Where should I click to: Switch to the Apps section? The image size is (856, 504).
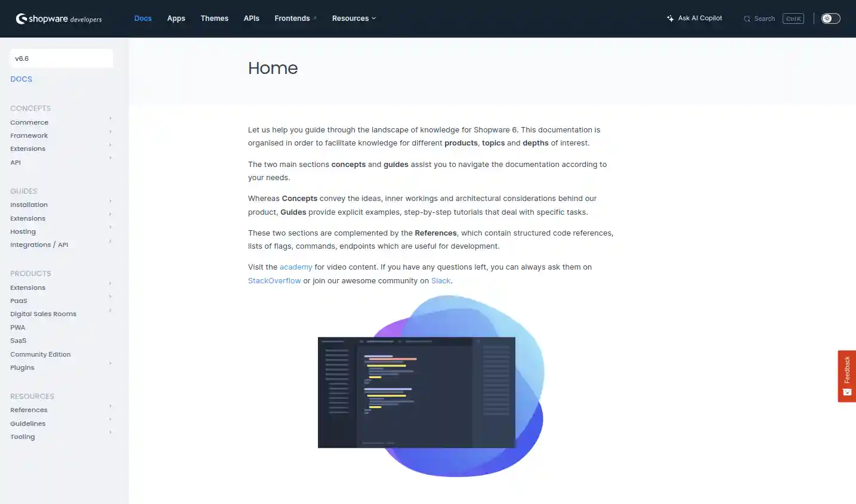tap(176, 18)
